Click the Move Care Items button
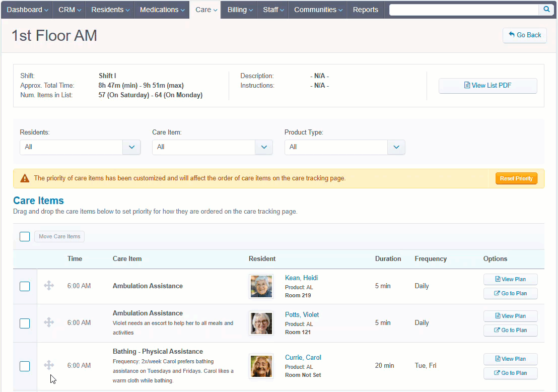 pos(59,236)
